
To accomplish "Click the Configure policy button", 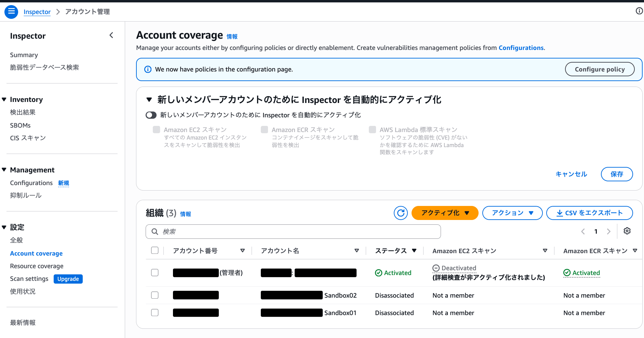I will [600, 69].
